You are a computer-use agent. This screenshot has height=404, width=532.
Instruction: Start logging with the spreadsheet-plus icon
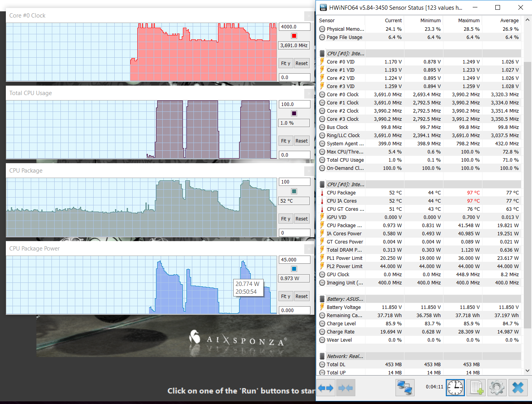click(476, 388)
